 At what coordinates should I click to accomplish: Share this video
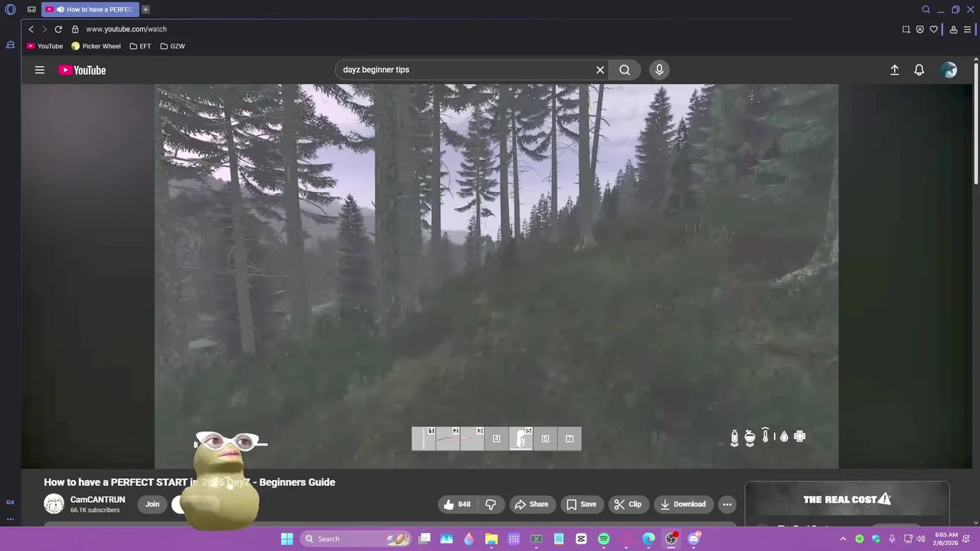[531, 504]
